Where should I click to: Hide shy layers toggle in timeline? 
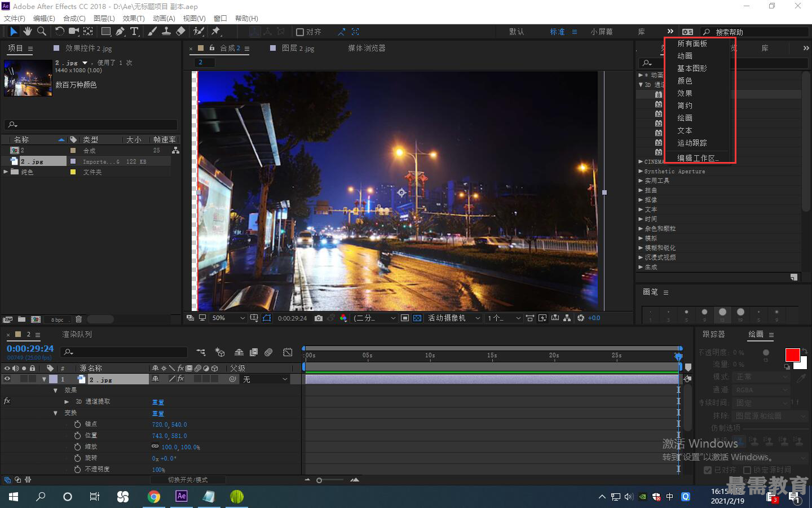[x=239, y=352]
